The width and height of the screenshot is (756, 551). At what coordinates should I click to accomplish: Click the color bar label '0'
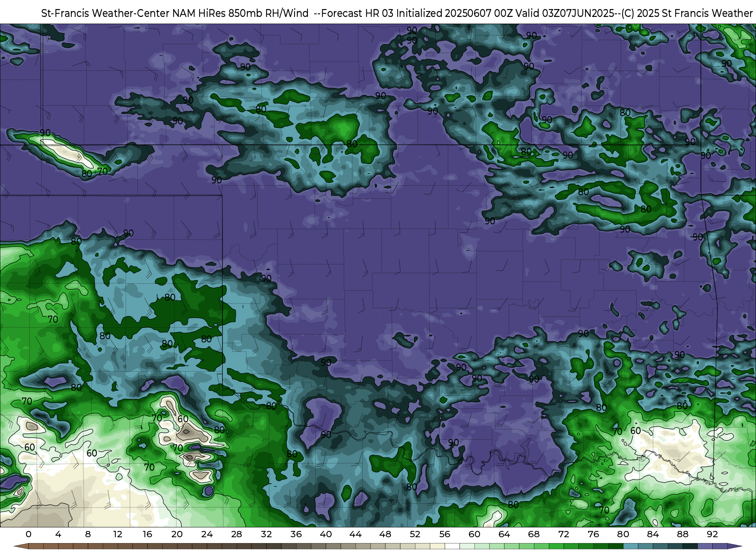click(x=28, y=534)
